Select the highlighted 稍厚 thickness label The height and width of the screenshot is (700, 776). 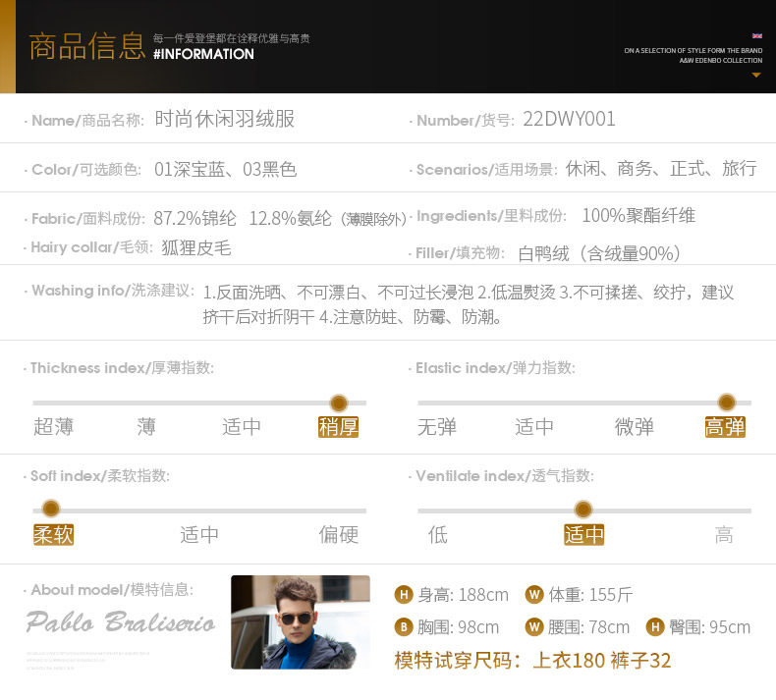[338, 427]
